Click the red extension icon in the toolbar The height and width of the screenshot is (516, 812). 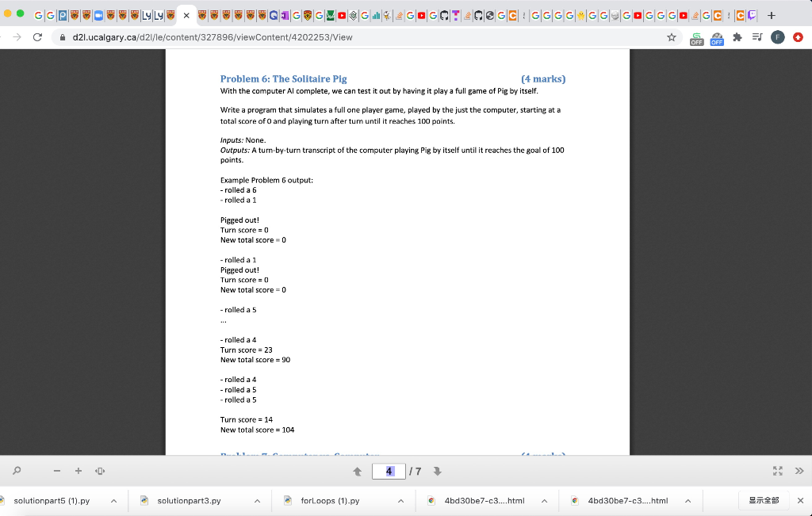tap(799, 36)
